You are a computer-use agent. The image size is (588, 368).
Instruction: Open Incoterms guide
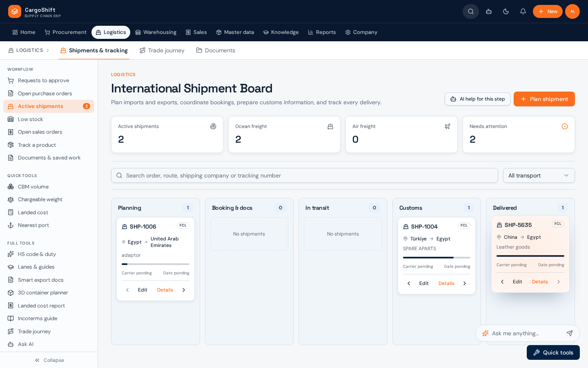pos(49,319)
